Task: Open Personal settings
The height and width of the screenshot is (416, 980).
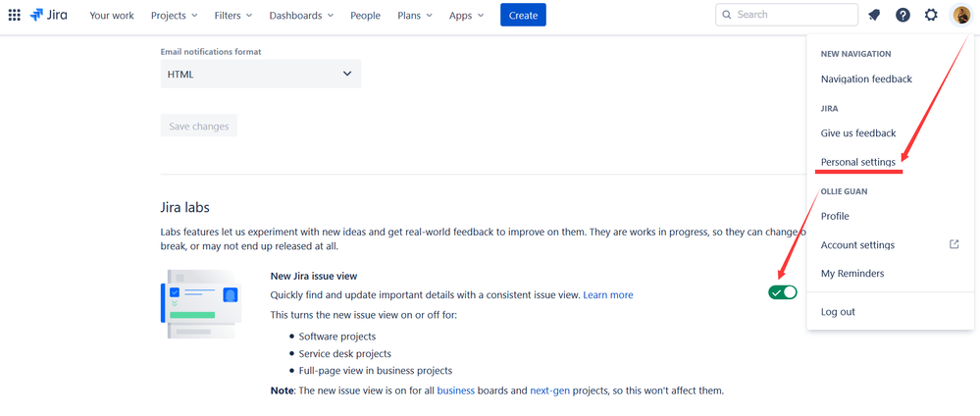Action: [x=858, y=162]
